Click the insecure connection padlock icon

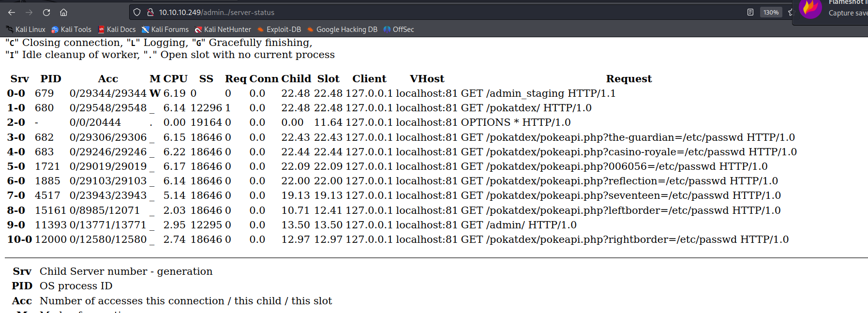coord(150,13)
